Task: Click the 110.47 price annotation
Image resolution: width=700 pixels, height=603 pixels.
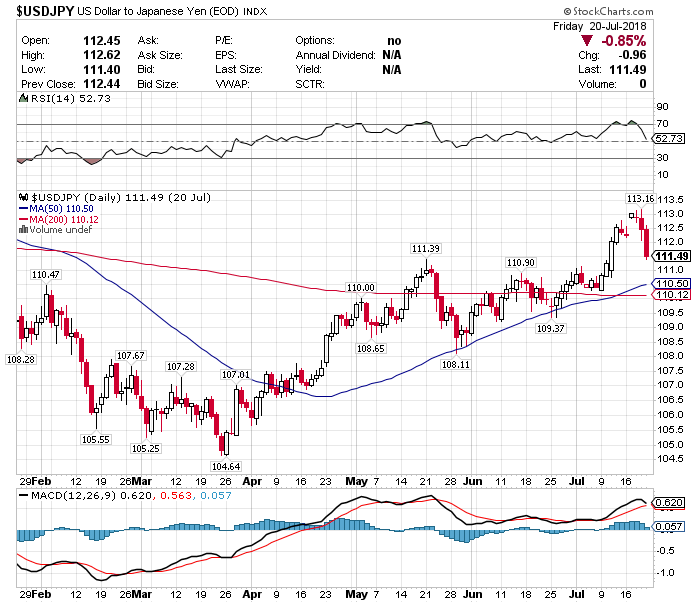Action: [x=46, y=274]
